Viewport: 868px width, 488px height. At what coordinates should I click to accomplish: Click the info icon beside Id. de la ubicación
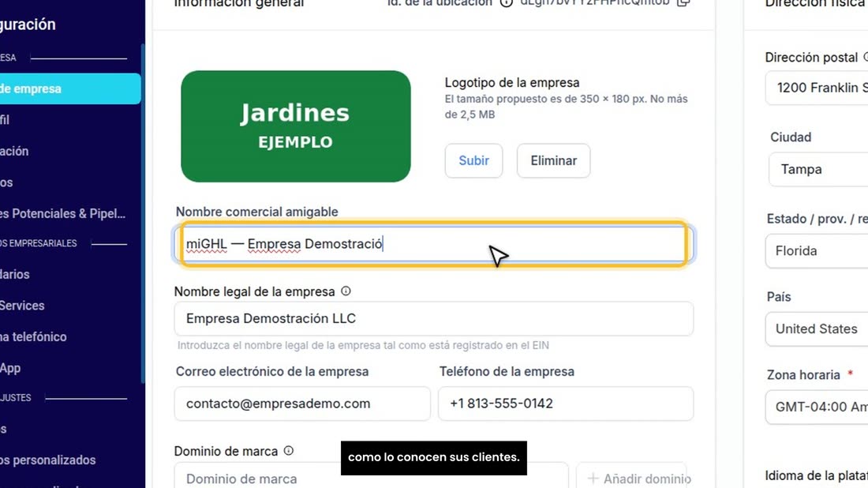(506, 3)
